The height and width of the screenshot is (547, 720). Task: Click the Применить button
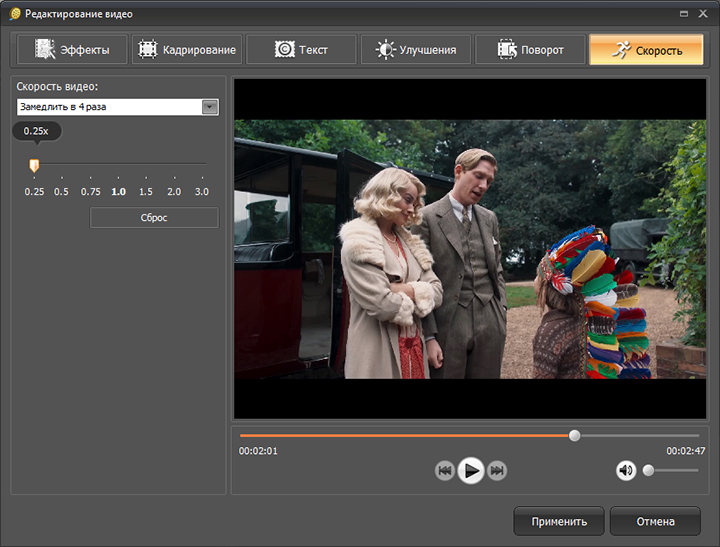559,521
